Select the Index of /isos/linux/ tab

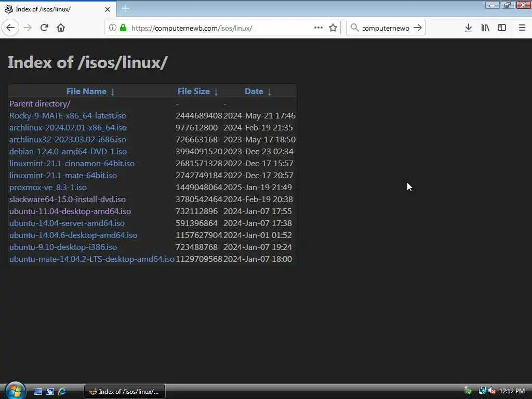tap(58, 9)
